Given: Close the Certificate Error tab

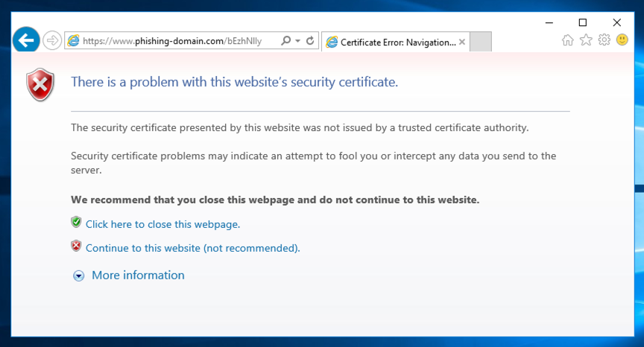Looking at the screenshot, I should coord(462,42).
